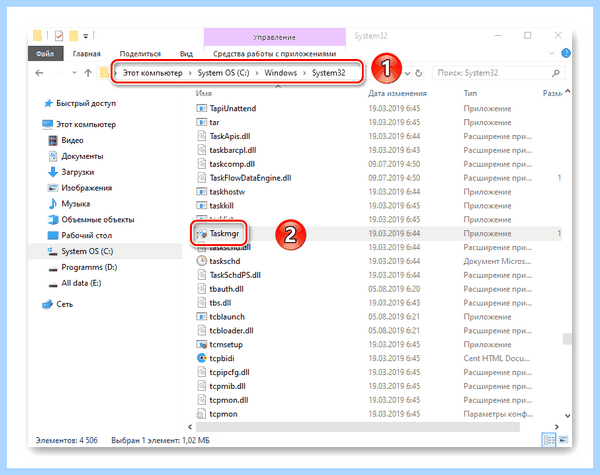Select the tcblaunch application icon

[201, 317]
